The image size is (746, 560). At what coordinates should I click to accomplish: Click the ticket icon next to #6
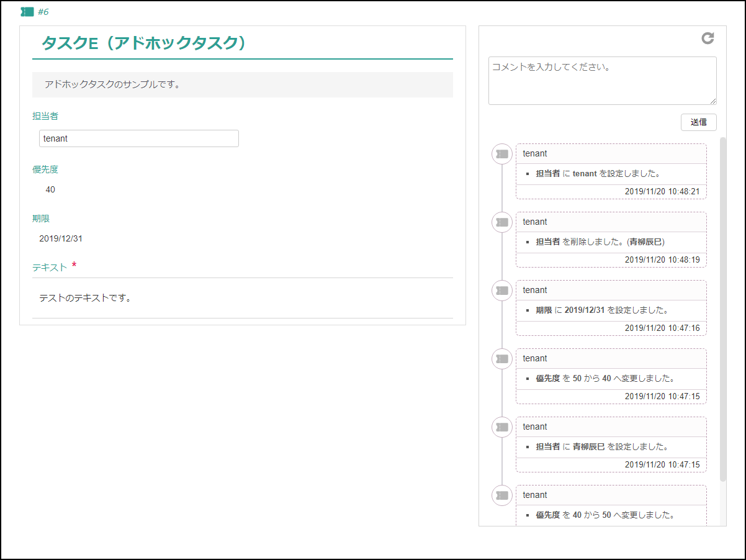click(x=27, y=12)
